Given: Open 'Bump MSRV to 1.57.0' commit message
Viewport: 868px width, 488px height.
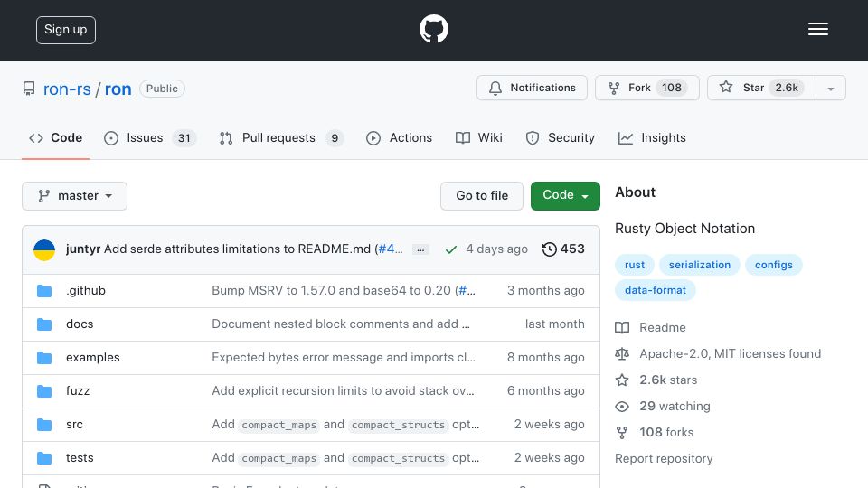Looking at the screenshot, I should 332,290.
